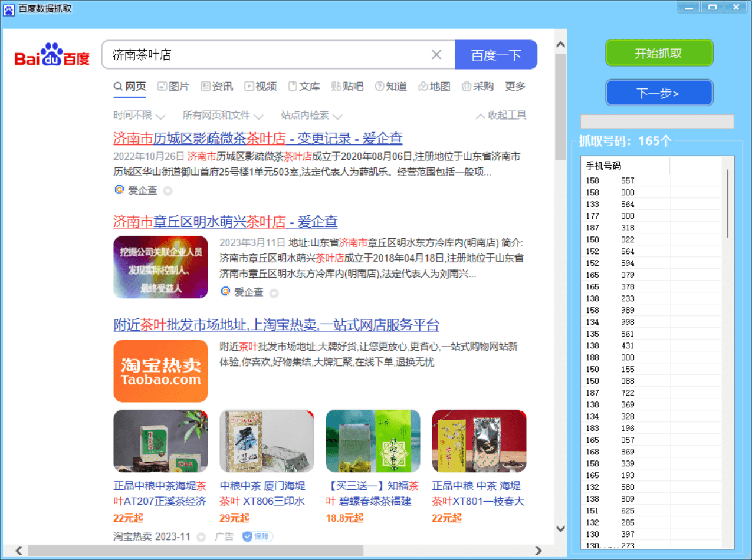Select the phone row 134 998

pyautogui.click(x=651, y=322)
